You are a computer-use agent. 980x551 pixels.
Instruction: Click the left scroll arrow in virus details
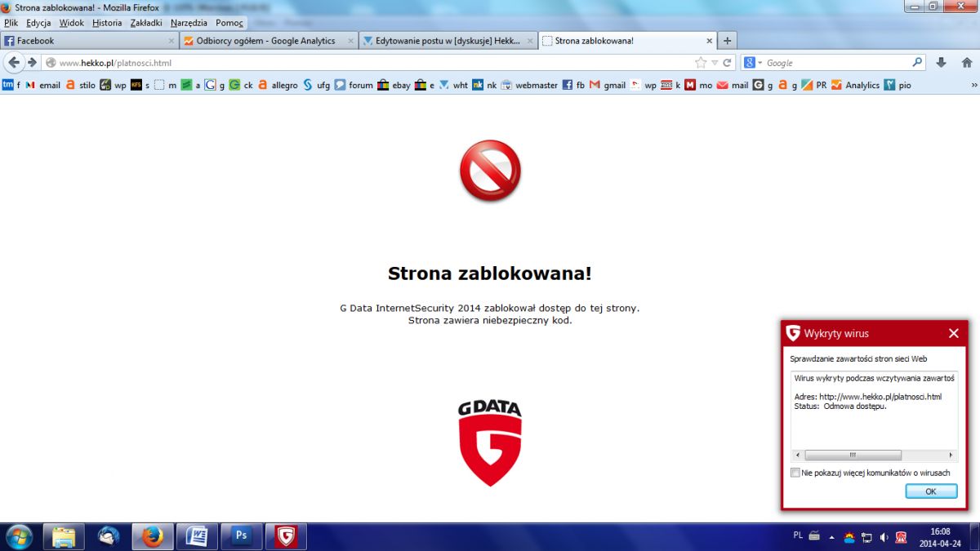point(798,455)
